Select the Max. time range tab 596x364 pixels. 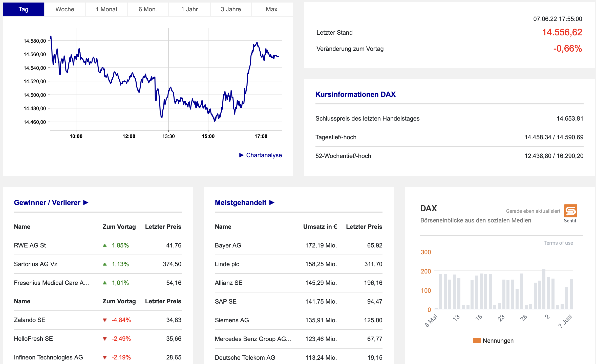click(272, 9)
